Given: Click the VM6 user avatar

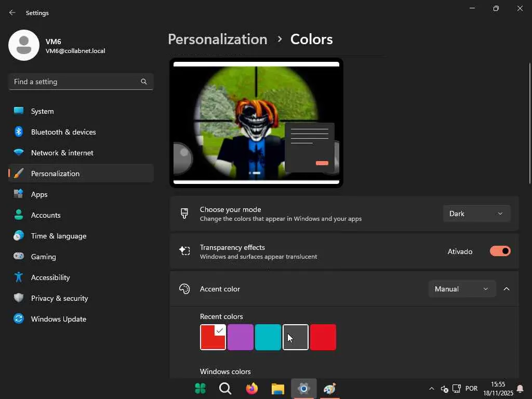Looking at the screenshot, I should click(x=24, y=45).
